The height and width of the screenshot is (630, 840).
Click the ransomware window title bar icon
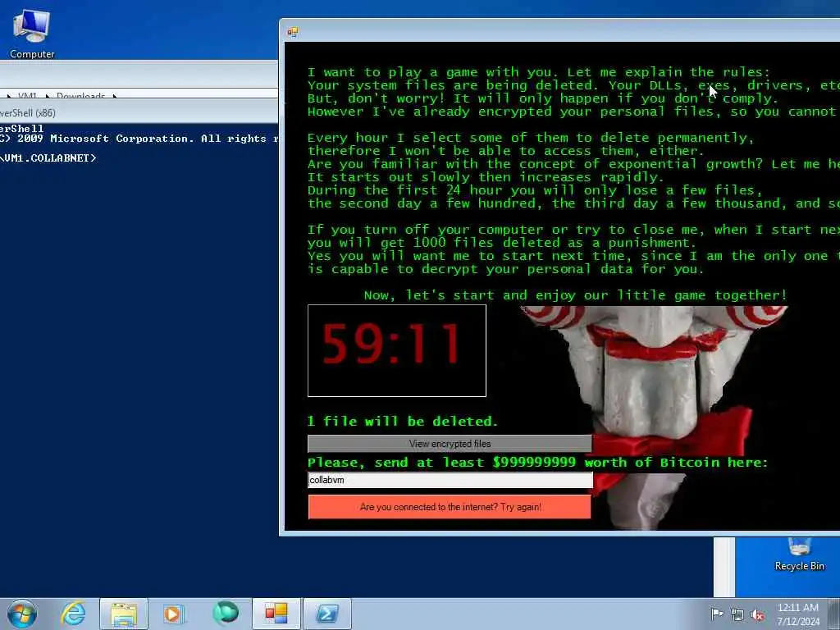click(293, 32)
